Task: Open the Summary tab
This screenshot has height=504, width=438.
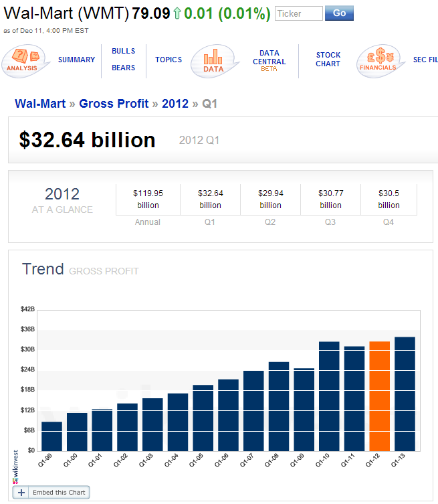Action: pos(76,60)
